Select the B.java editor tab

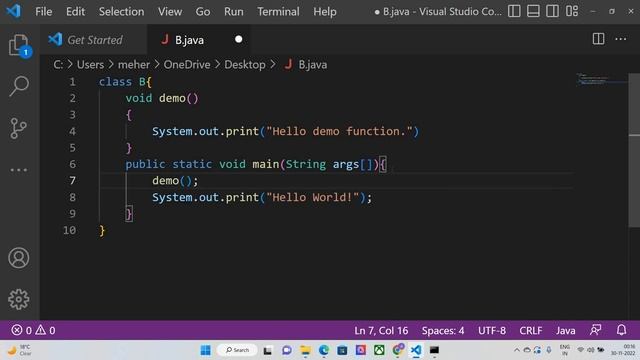(199, 40)
